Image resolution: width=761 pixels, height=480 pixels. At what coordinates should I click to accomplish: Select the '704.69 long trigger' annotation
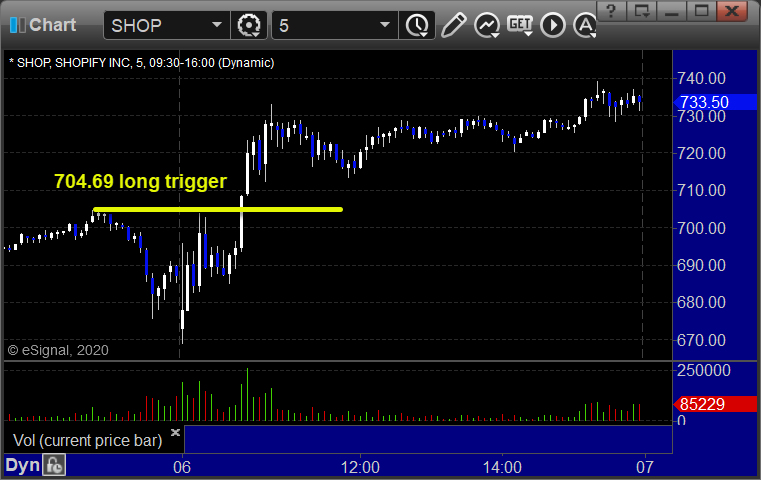click(x=140, y=182)
